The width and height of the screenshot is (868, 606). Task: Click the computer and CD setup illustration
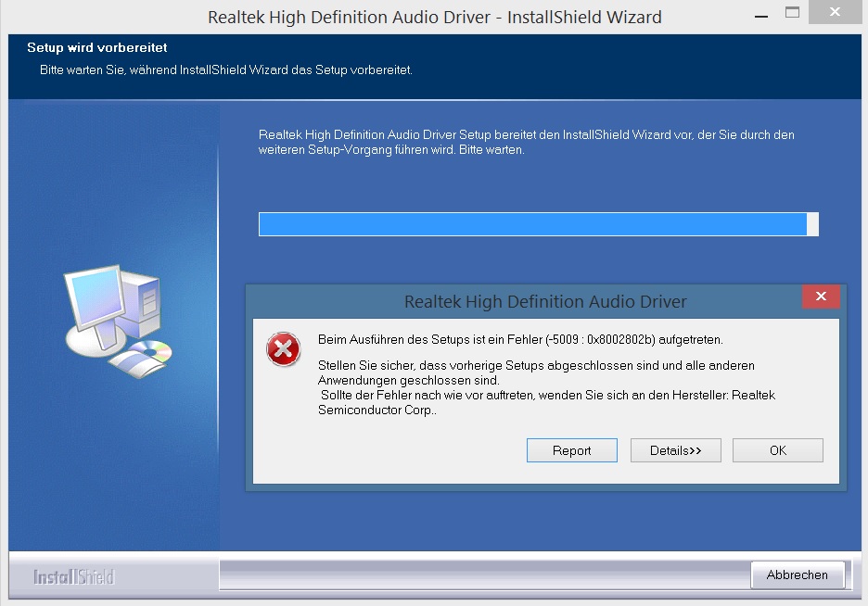119,321
